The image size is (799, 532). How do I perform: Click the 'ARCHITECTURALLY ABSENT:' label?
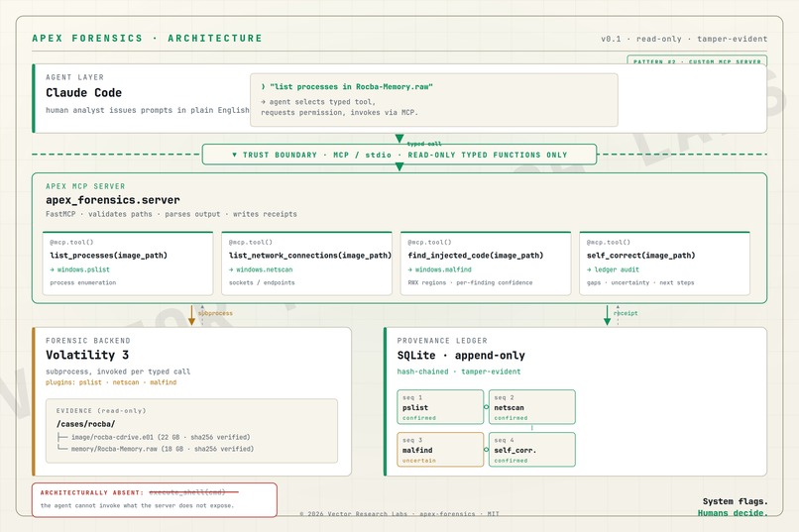coord(92,492)
